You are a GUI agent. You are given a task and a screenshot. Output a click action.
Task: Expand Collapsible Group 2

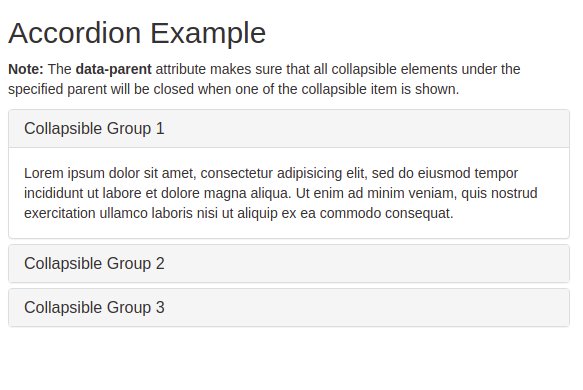94,264
